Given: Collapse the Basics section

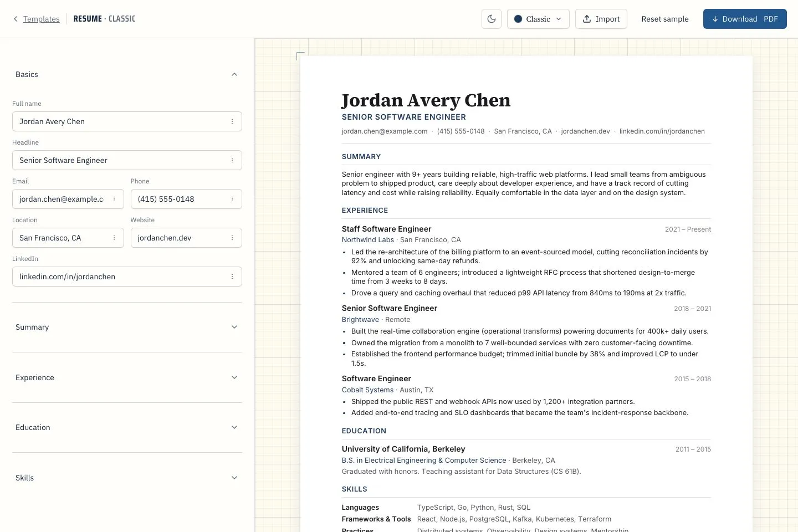Looking at the screenshot, I should [x=127, y=74].
